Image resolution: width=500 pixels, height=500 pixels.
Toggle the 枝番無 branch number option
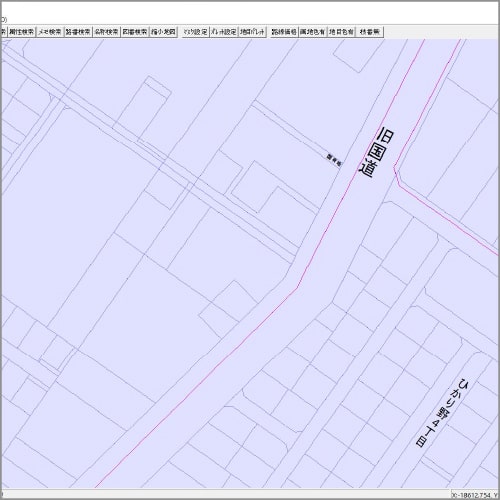pyautogui.click(x=370, y=32)
